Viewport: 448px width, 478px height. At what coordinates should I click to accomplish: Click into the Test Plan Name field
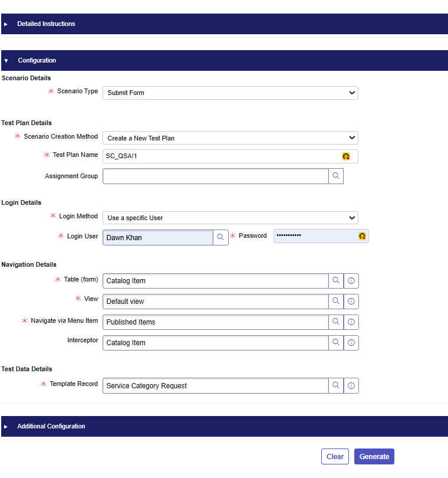(221, 156)
